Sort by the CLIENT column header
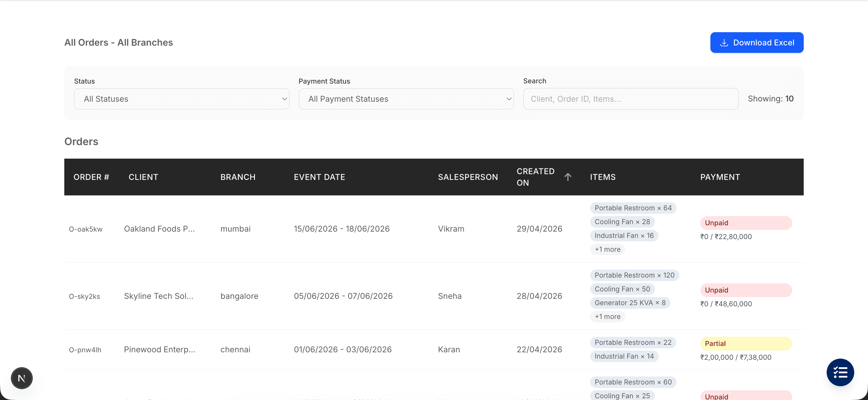Screen dimensions: 868x400 point(143,177)
